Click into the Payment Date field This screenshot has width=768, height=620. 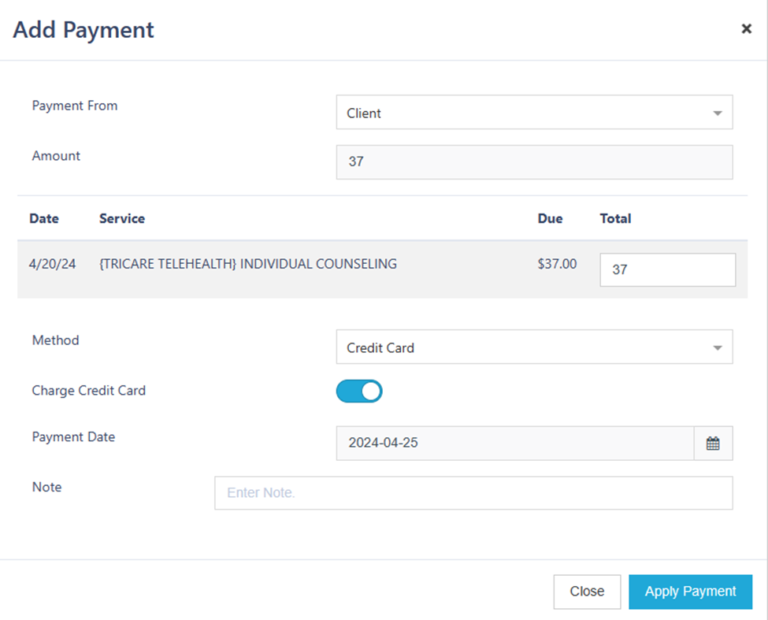click(514, 443)
